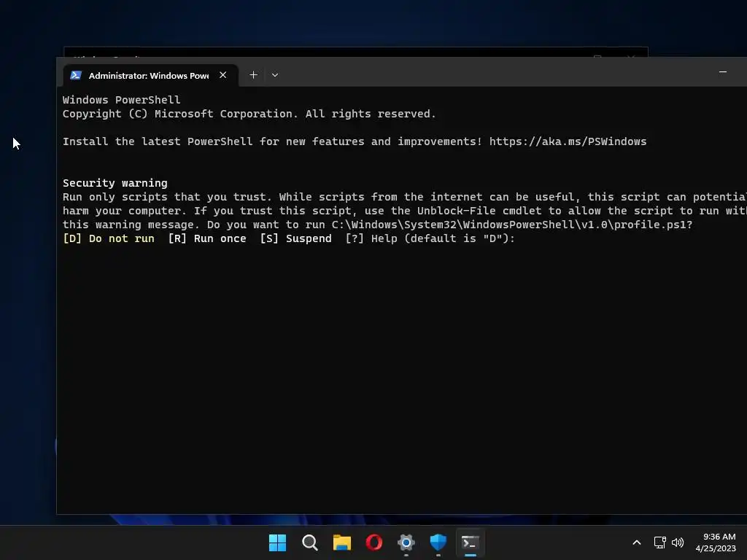Close the Administrator: Windows PowerShell tab

222,75
